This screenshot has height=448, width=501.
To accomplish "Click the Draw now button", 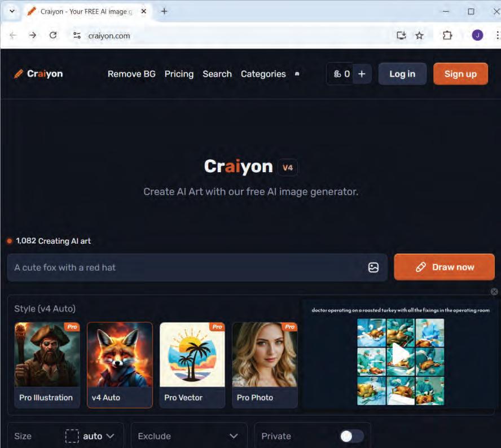I will [444, 267].
